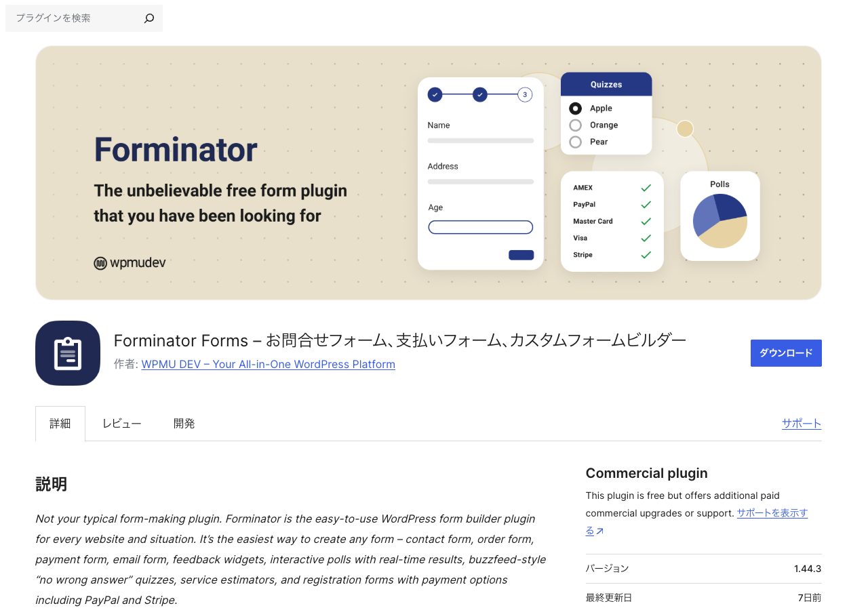Screen dimensions: 868x608
Task: Click the plugin title Forminator Forms
Action: click(x=400, y=340)
